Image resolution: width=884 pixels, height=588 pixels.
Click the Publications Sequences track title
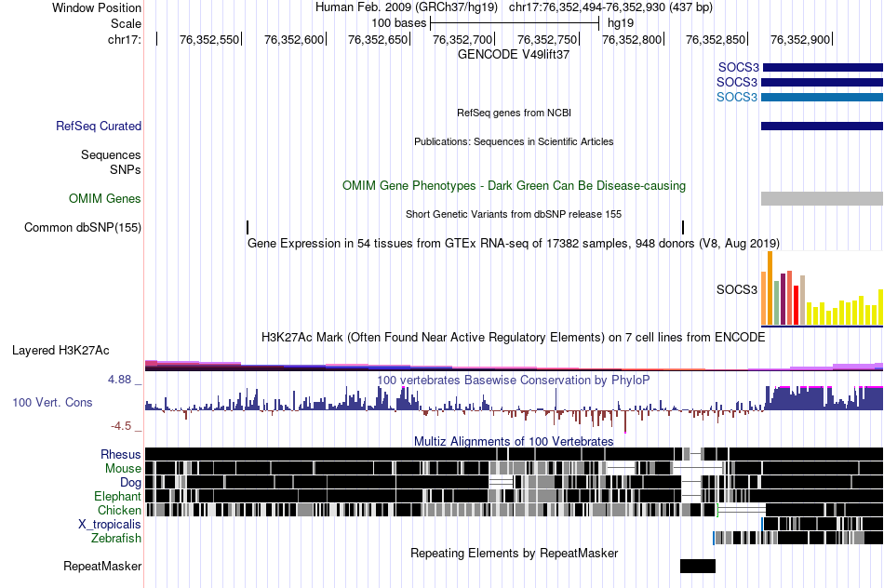click(x=514, y=141)
